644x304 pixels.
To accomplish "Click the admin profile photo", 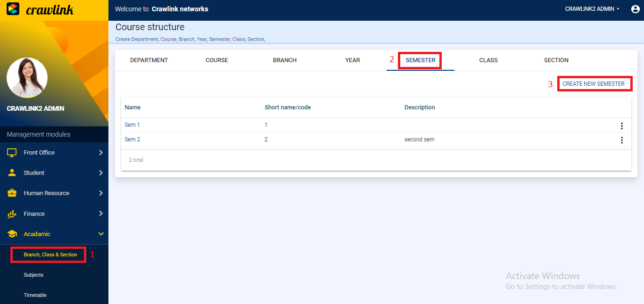I will 27,78.
